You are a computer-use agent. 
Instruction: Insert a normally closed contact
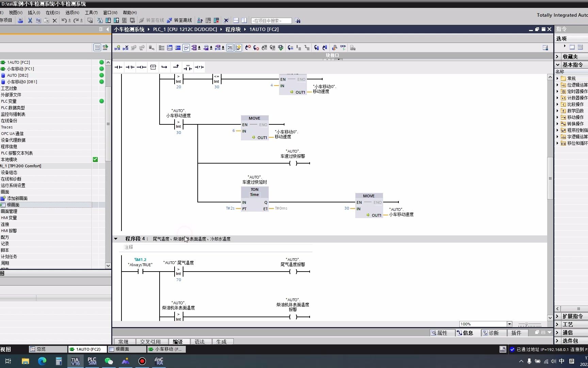pyautogui.click(x=130, y=67)
